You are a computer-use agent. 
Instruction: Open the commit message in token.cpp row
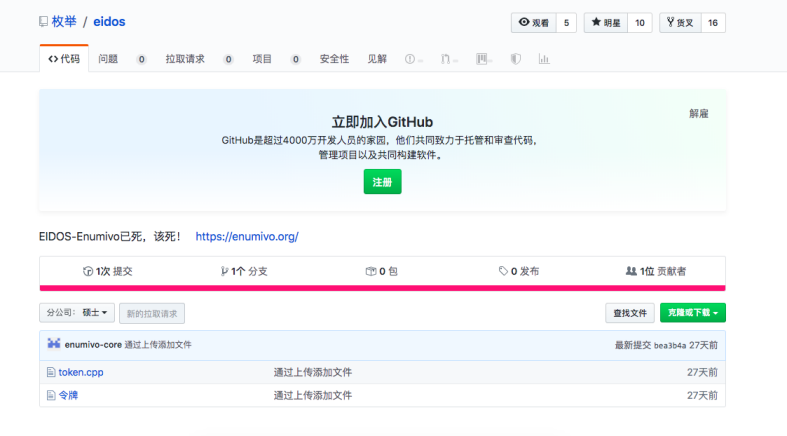point(313,372)
